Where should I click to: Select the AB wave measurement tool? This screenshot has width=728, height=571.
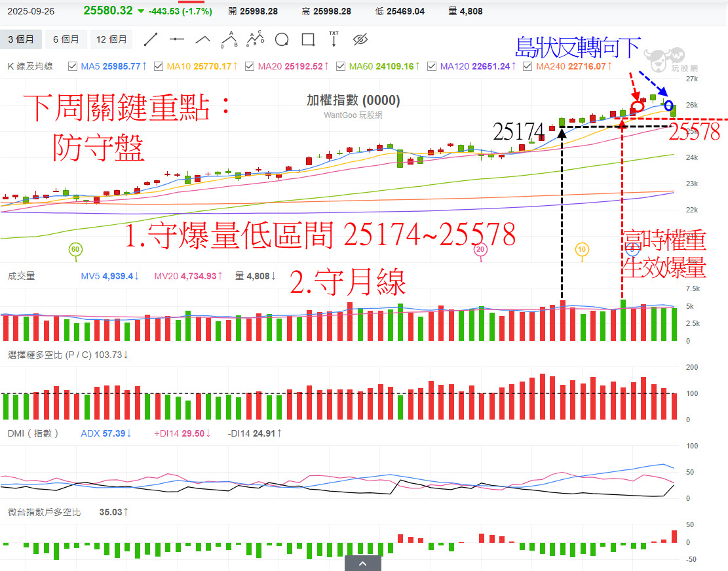point(229,39)
